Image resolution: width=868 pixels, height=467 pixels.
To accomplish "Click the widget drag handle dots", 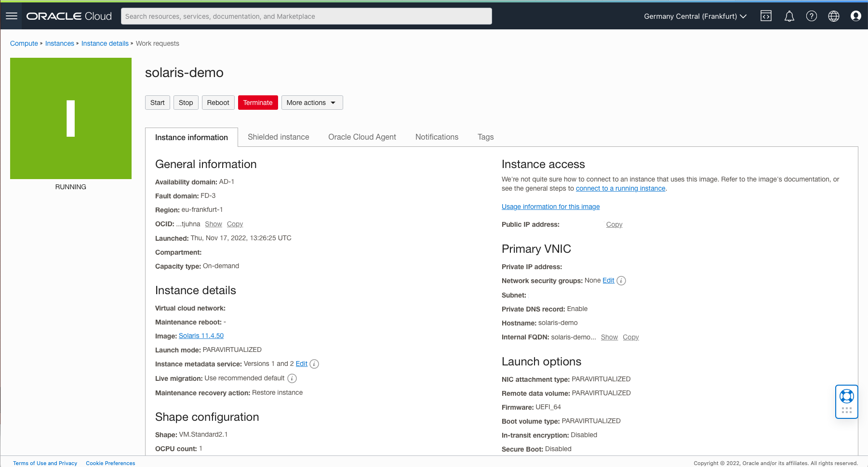I will click(847, 410).
